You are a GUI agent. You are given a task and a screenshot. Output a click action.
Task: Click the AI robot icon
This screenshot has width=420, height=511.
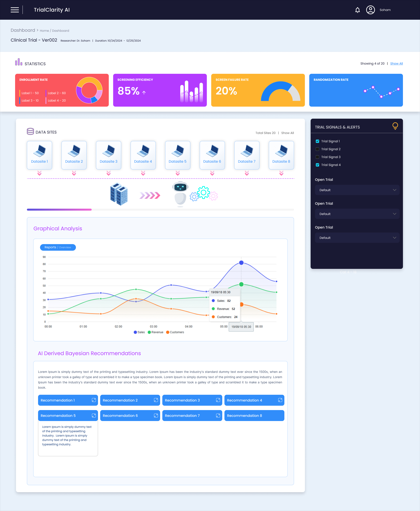click(x=180, y=194)
